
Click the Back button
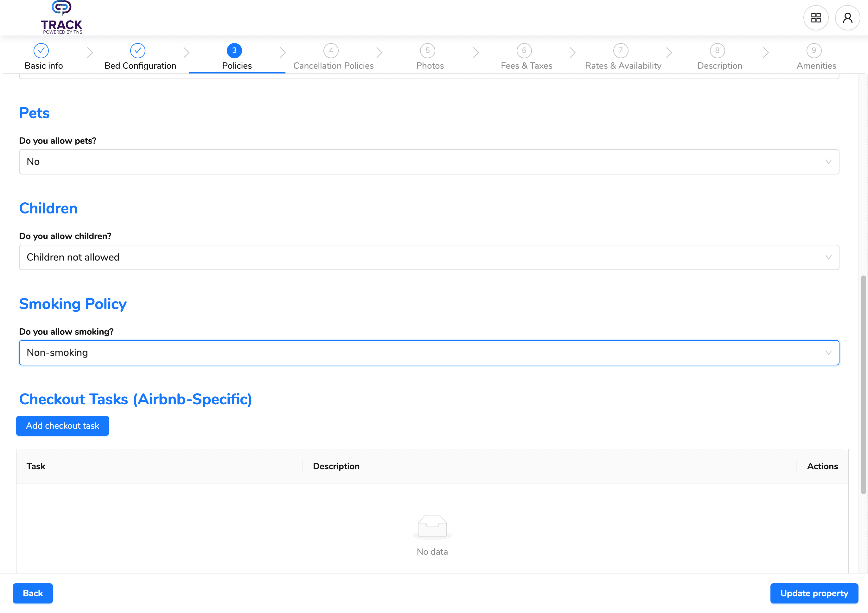point(33,593)
